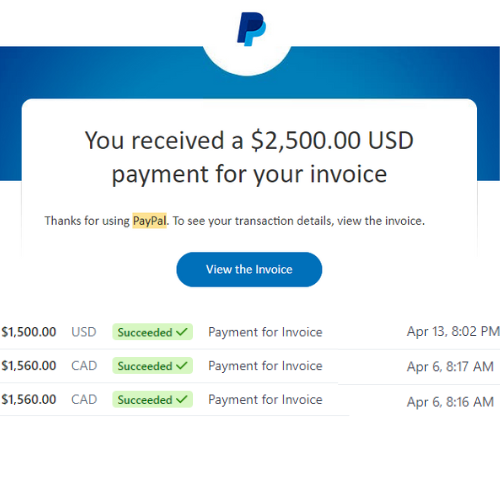Open Payment for Invoice dated Apr 13
The image size is (500, 500).
[265, 332]
